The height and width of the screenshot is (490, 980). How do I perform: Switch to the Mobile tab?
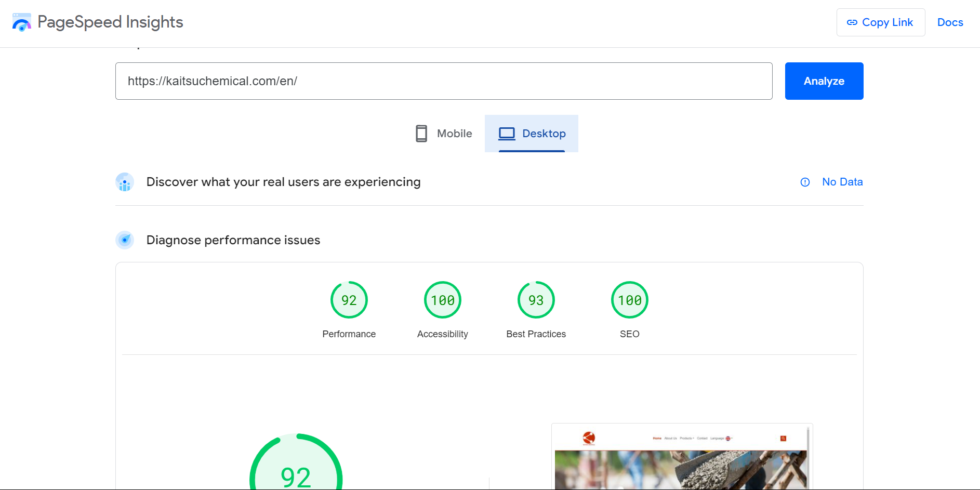[x=443, y=134]
